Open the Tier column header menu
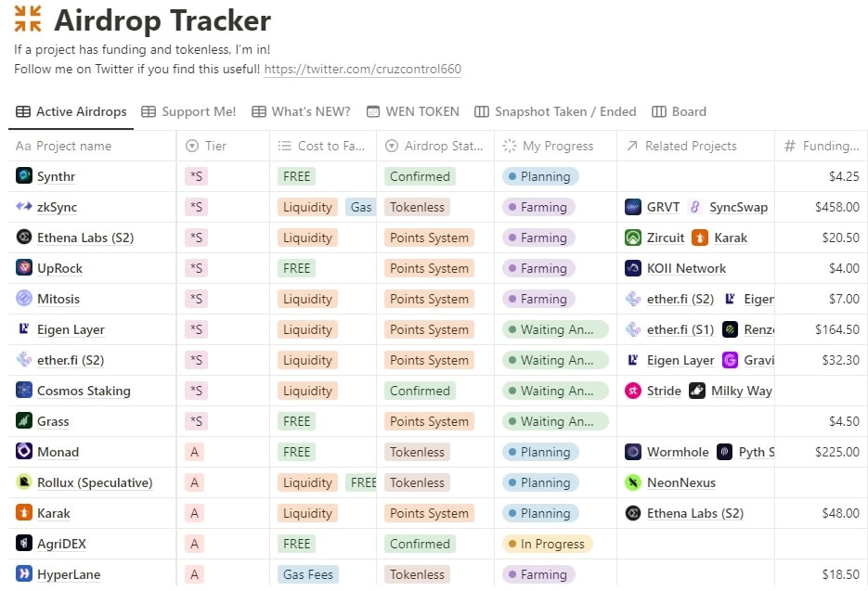The height and width of the screenshot is (591, 868). pos(215,146)
